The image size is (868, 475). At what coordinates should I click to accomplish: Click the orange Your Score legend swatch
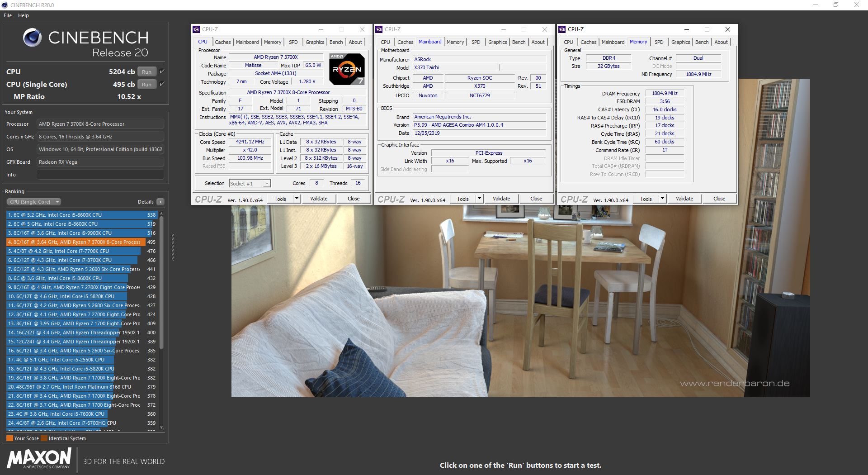tap(9, 438)
